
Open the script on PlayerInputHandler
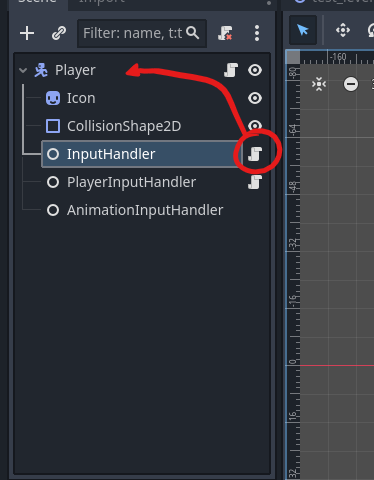pos(255,182)
